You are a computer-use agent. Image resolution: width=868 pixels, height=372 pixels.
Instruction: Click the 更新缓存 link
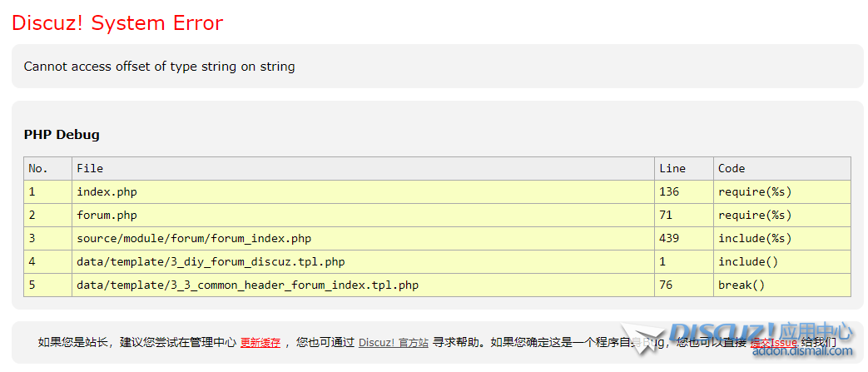(x=260, y=342)
